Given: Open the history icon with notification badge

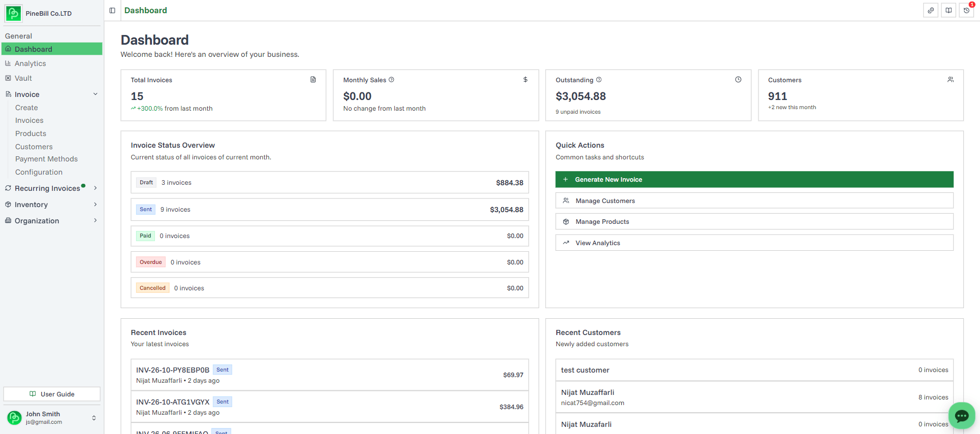Looking at the screenshot, I should pyautogui.click(x=966, y=10).
